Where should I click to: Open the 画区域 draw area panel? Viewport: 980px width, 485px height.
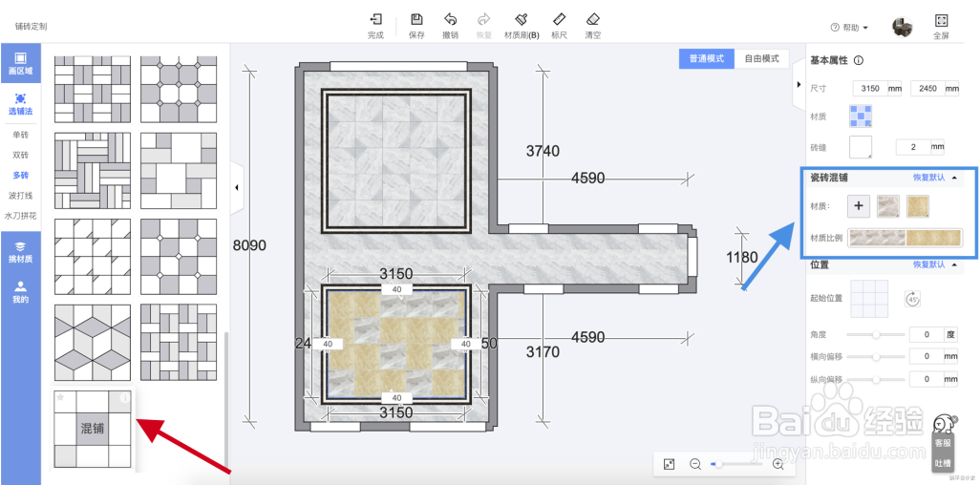[20, 63]
